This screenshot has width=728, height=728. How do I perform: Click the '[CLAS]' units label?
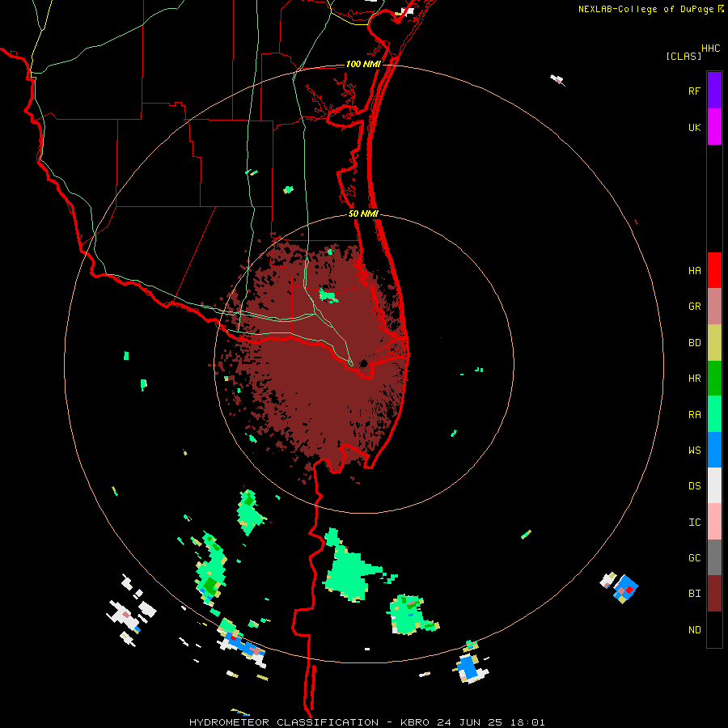(x=684, y=56)
